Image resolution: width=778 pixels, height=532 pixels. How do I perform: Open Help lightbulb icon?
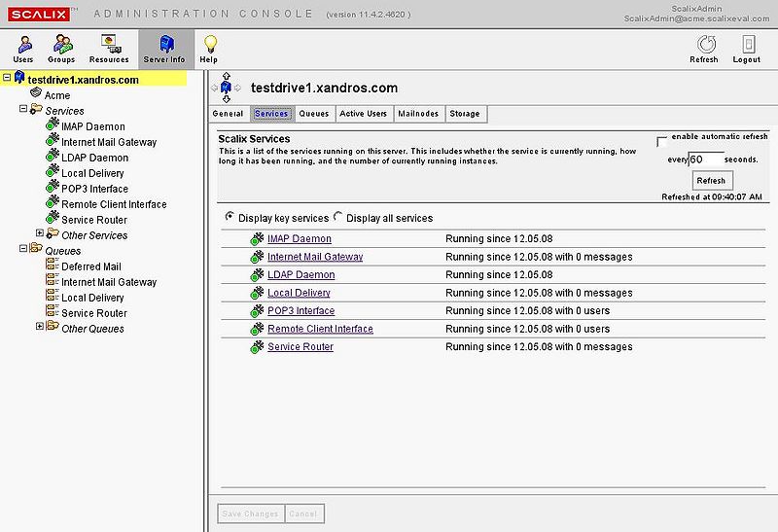[x=209, y=46]
